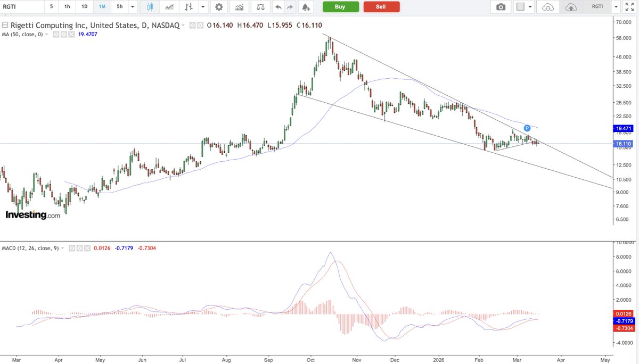Select the 5 minute interval
This screenshot has height=364, width=639.
(51, 7)
